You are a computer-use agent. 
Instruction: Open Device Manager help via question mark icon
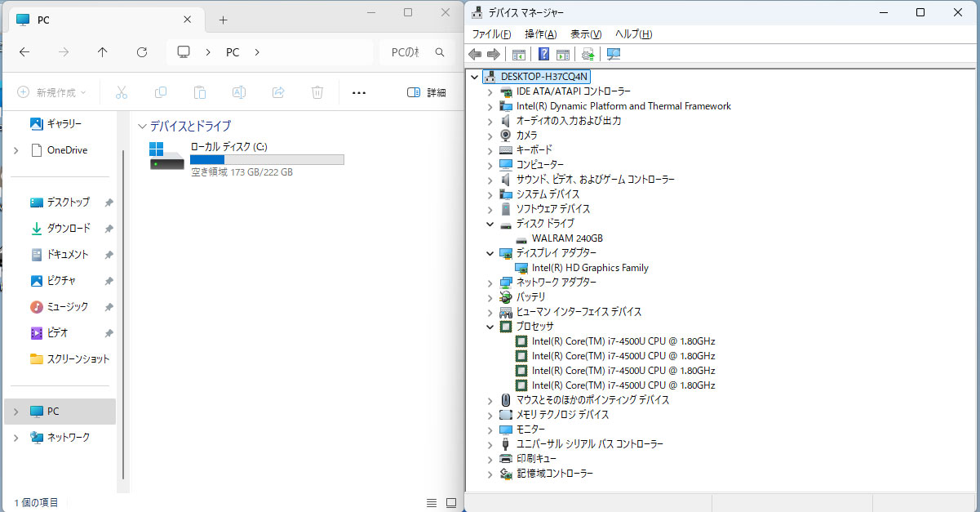(x=544, y=54)
